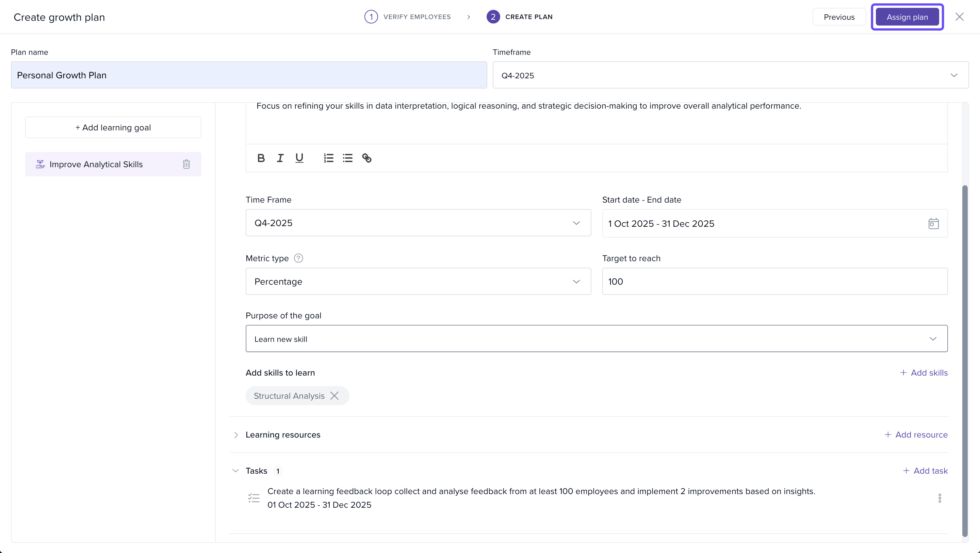Apply underline formatting in editor toolbar
The height and width of the screenshot is (553, 980).
coord(299,158)
